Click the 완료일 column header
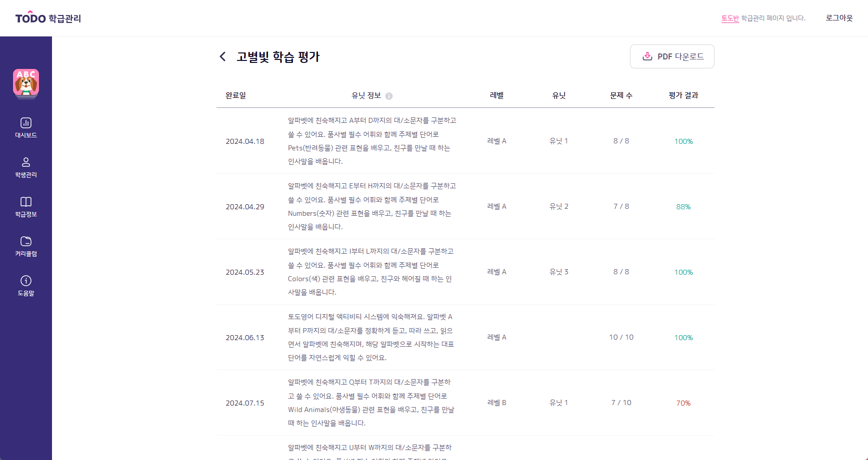 235,95
